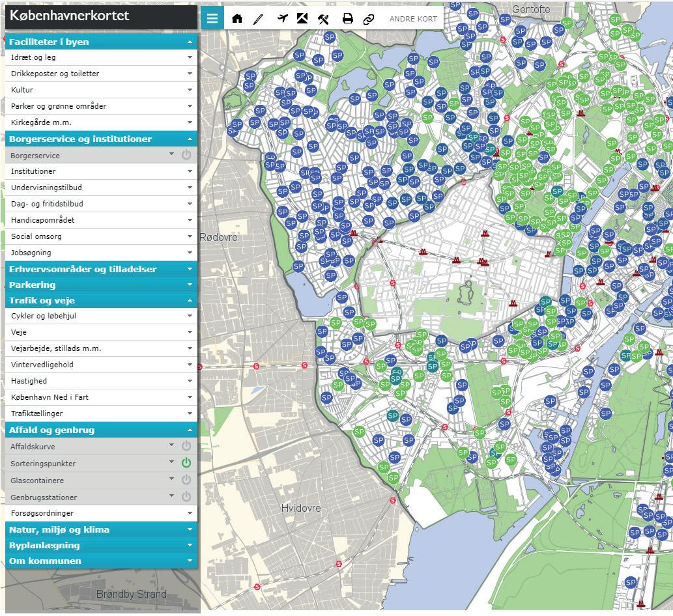
Task: Click the airplane aerial photo icon
Action: [282, 18]
